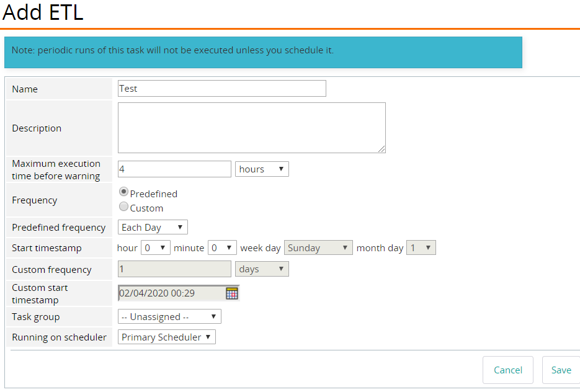Screen dimensions: 580x392
Task: Click inside the Description text area
Action: (x=251, y=127)
